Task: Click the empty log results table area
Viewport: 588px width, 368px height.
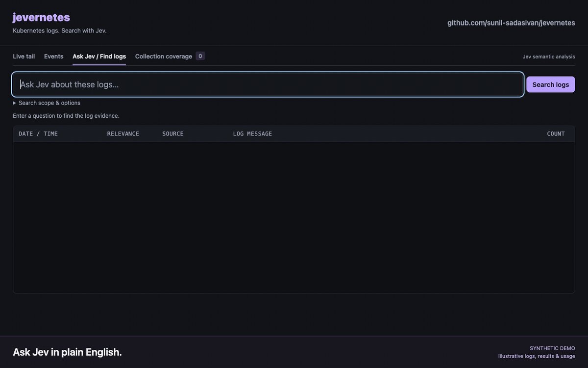Action: pos(294,217)
